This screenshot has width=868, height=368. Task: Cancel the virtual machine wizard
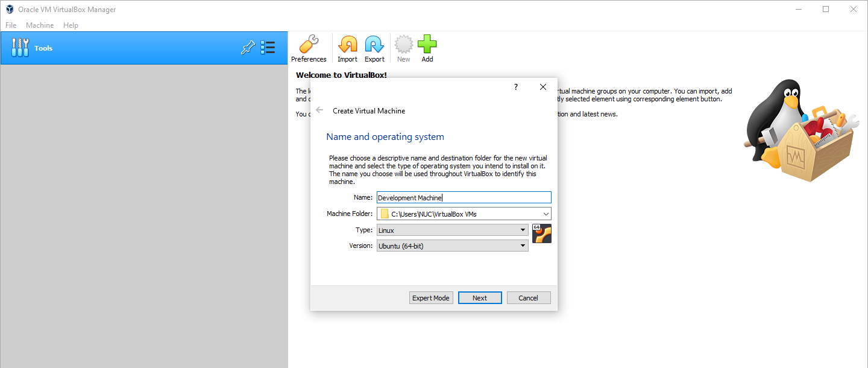529,298
